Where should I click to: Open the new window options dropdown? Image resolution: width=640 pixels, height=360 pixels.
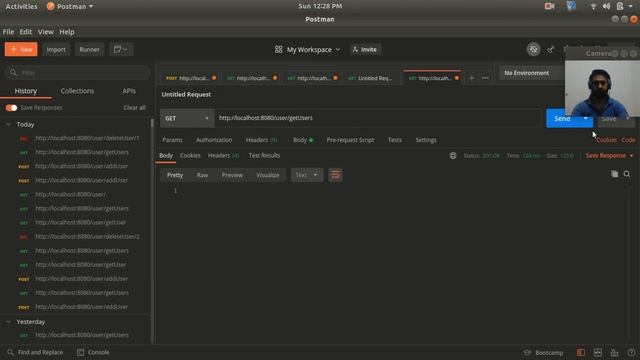(121, 49)
